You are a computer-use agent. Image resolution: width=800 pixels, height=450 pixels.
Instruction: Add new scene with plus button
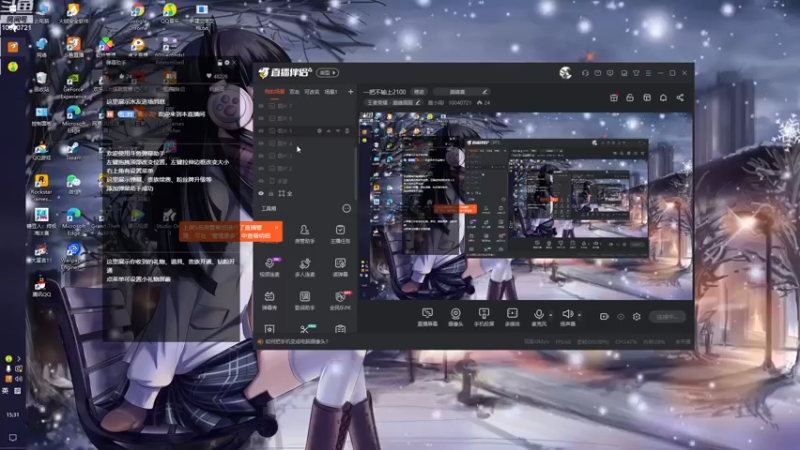[351, 92]
